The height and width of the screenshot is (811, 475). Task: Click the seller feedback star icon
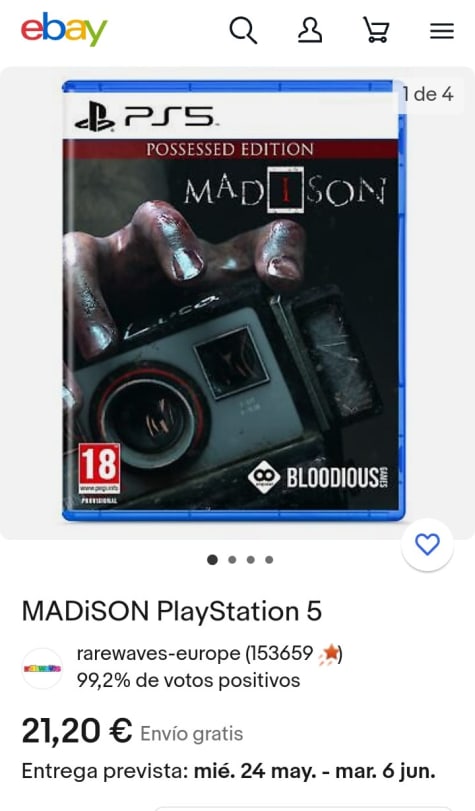pos(329,654)
